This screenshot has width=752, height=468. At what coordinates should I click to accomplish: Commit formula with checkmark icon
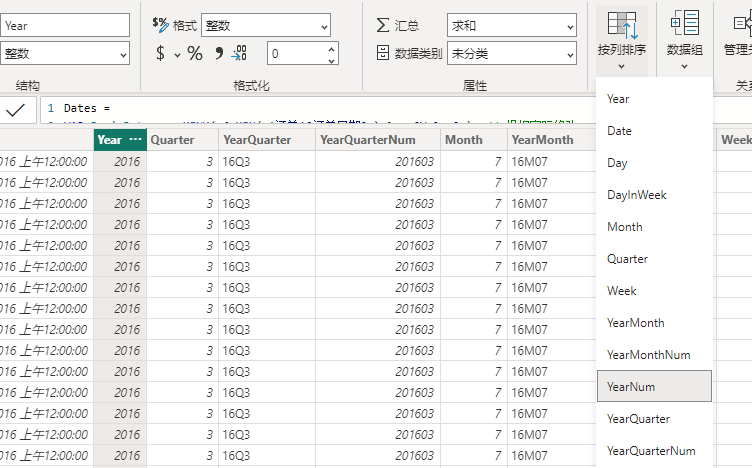pos(15,110)
